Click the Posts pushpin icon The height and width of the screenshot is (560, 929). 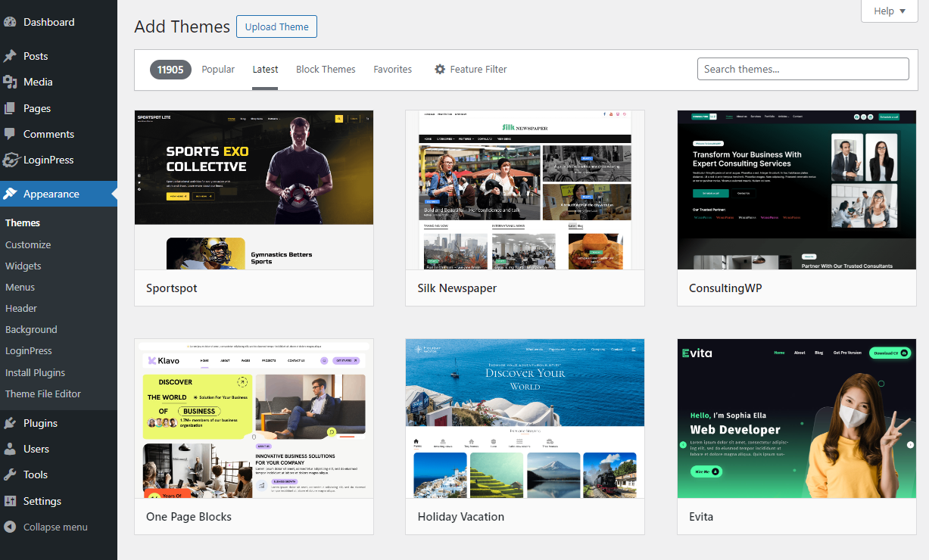10,56
